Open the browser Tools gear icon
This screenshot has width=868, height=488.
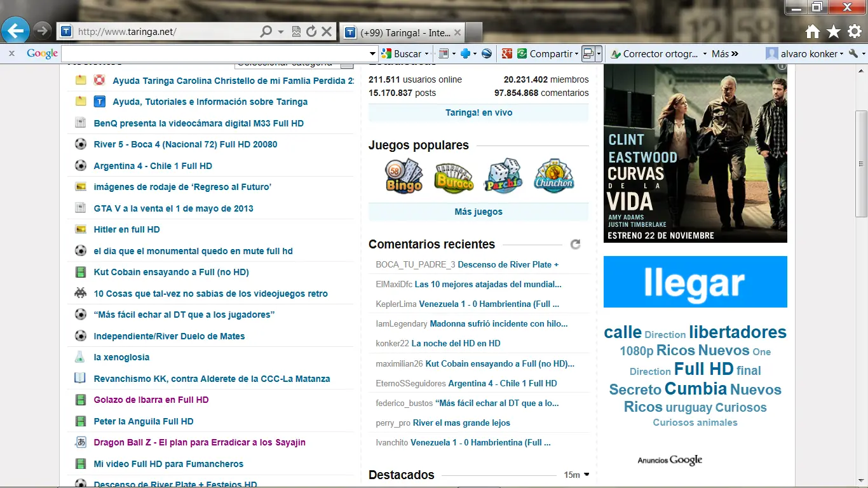point(855,32)
